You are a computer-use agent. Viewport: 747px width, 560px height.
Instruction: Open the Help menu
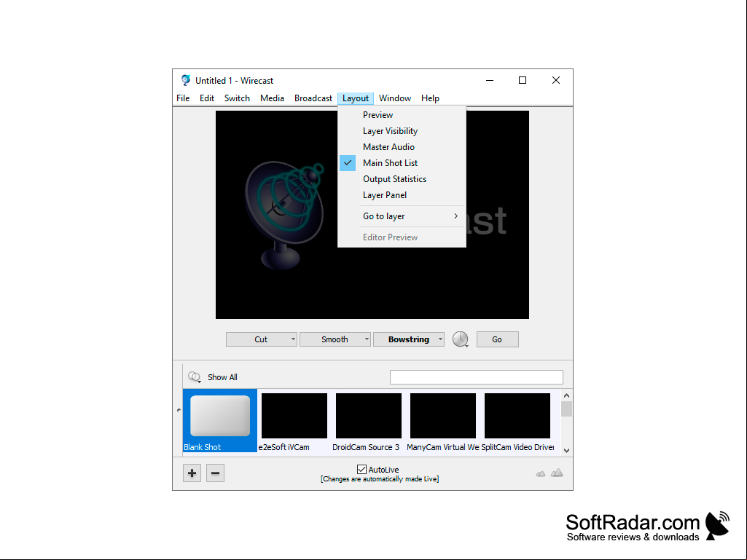point(430,98)
